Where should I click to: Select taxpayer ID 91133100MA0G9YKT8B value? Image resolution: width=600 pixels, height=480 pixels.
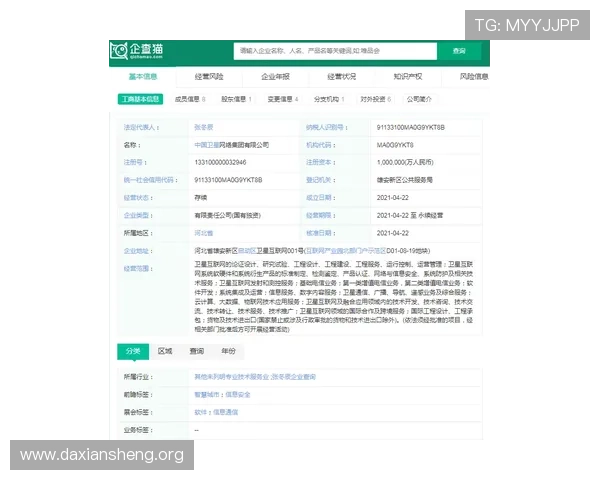[411, 127]
